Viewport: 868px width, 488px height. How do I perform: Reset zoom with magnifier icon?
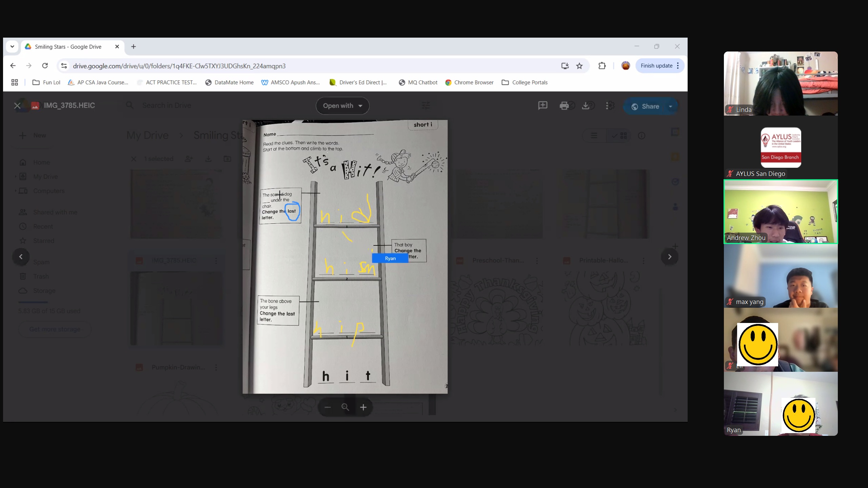tap(345, 407)
